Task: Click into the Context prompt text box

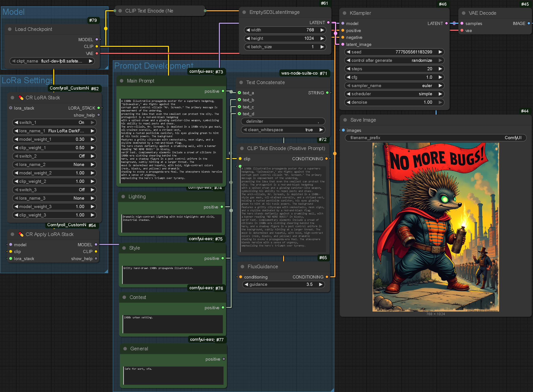Action: pyautogui.click(x=173, y=324)
